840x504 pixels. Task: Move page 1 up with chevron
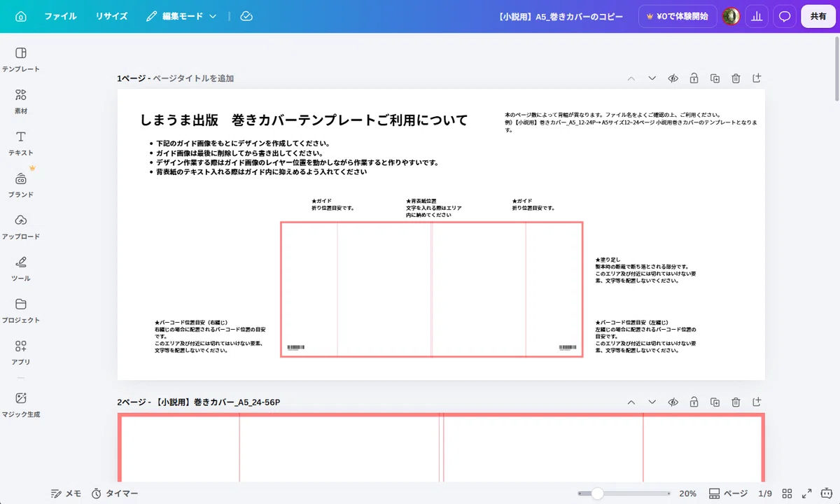[x=631, y=78]
